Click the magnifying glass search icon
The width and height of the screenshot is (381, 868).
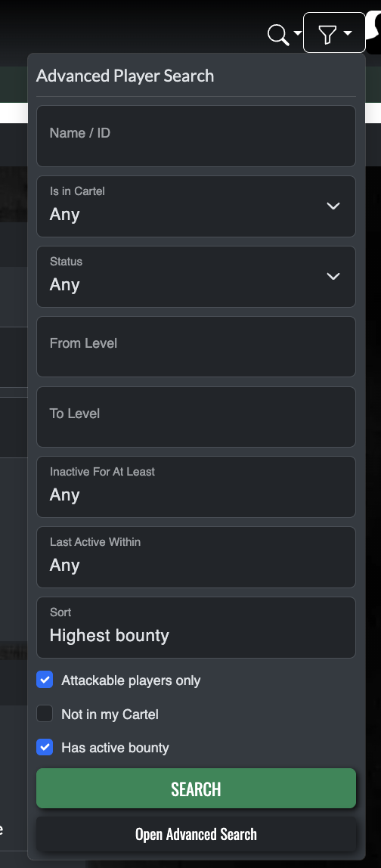point(278,34)
